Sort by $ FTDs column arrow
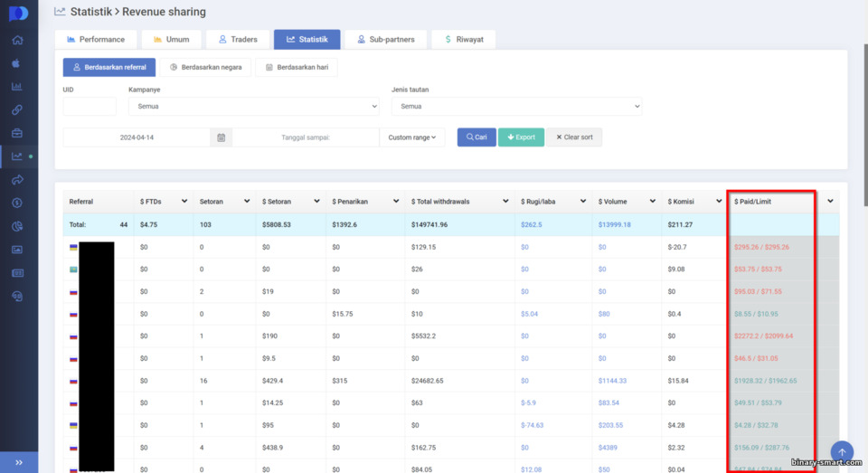This screenshot has height=473, width=868. pyautogui.click(x=184, y=201)
